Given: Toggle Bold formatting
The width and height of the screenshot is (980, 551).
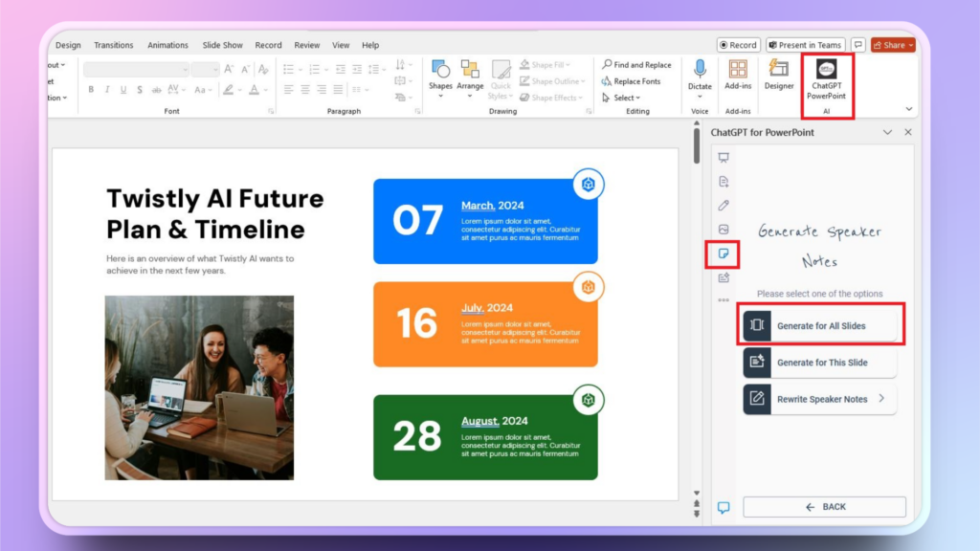Looking at the screenshot, I should pos(91,90).
